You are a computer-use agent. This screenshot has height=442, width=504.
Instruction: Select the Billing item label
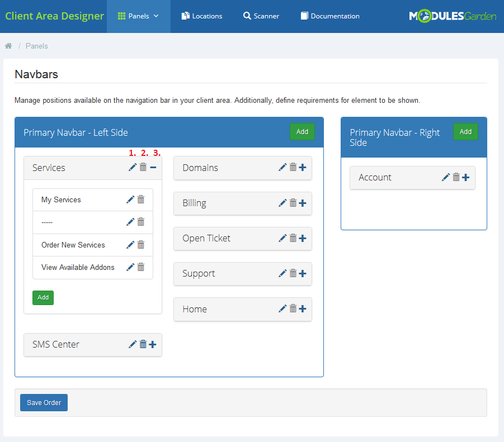[x=195, y=203]
